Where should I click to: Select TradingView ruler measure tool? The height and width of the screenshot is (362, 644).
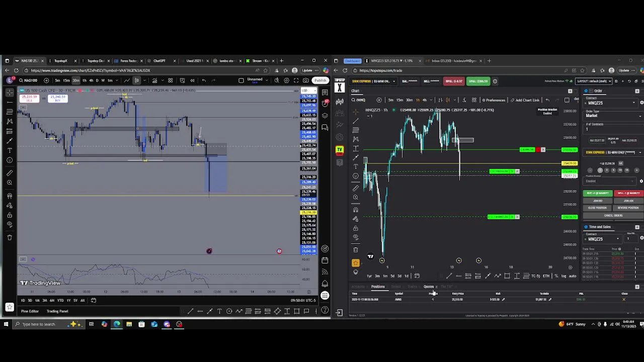[x=10, y=172]
